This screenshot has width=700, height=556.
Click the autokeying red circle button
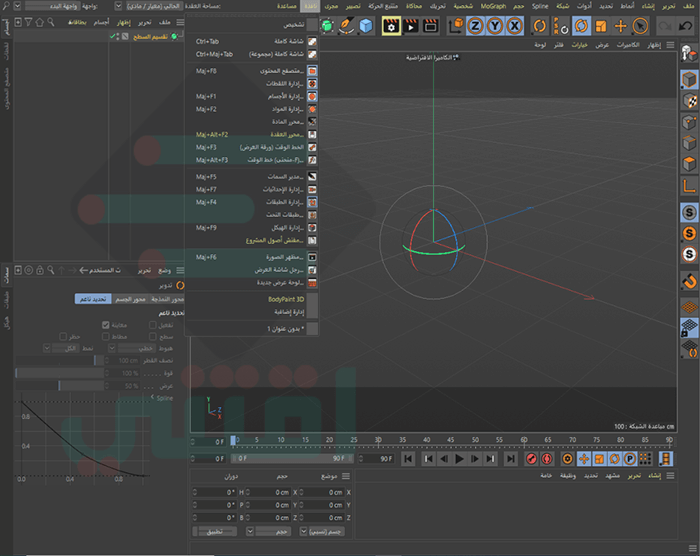click(x=547, y=459)
